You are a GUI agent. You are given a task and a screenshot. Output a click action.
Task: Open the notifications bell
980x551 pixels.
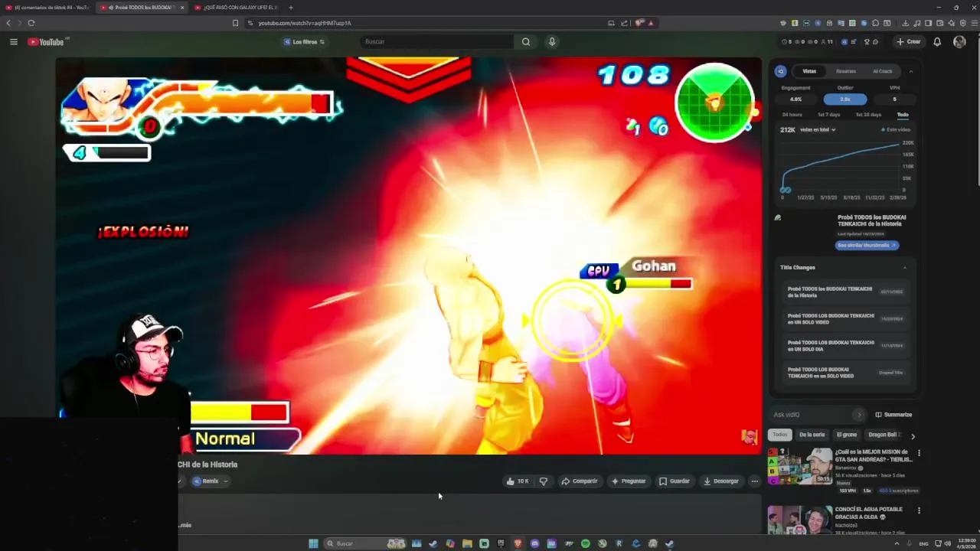(937, 42)
